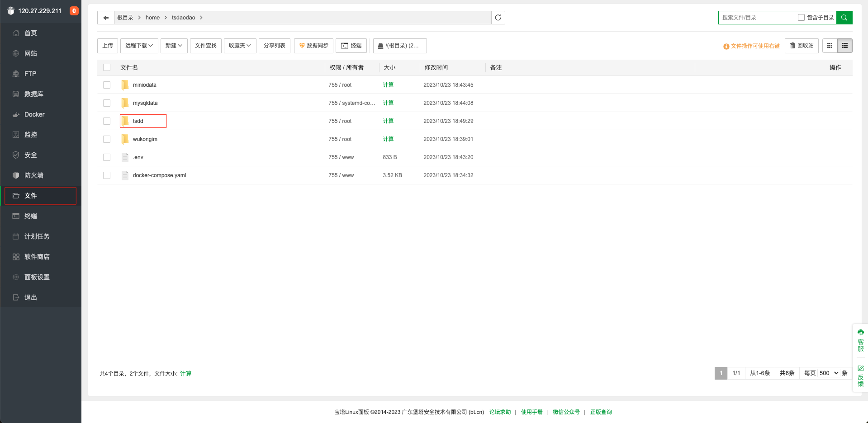Select the miniodata row checkbox

tap(107, 85)
